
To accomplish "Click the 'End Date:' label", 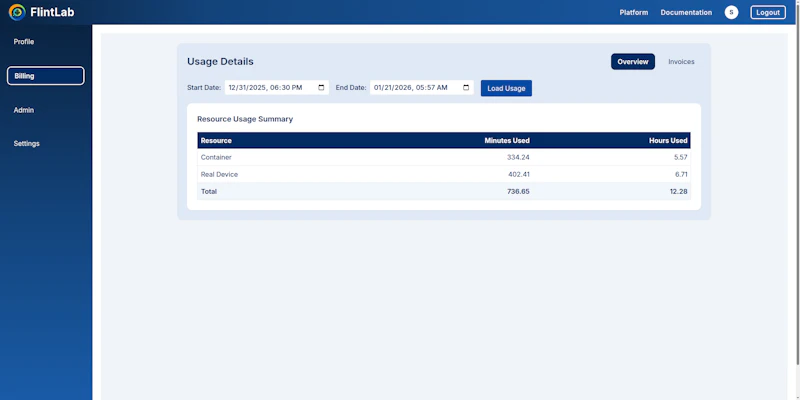I will coord(351,88).
